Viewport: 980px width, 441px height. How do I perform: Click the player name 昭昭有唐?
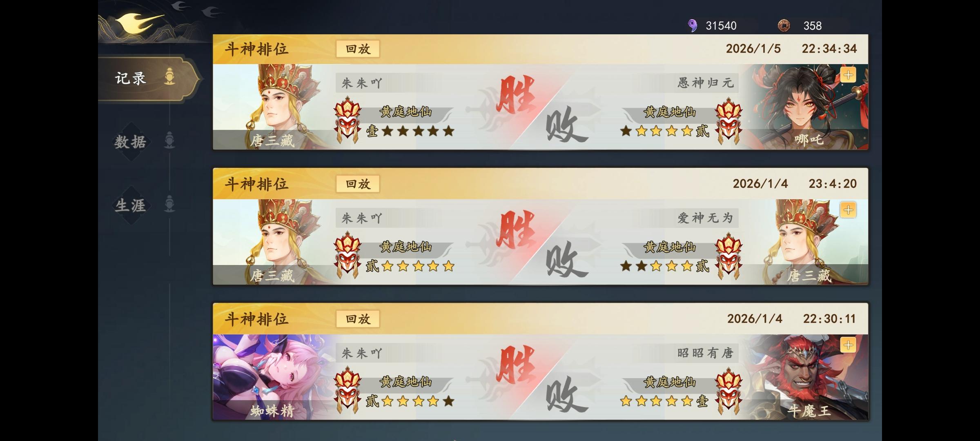(705, 353)
